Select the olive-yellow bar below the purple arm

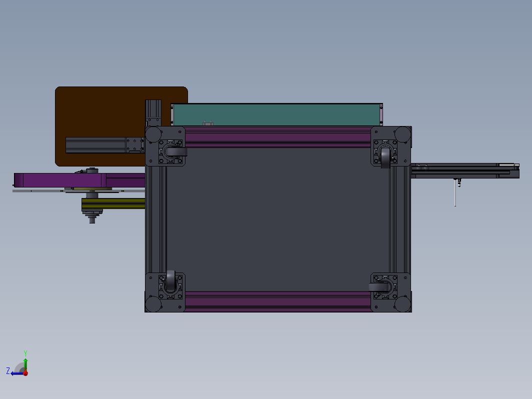click(x=113, y=203)
